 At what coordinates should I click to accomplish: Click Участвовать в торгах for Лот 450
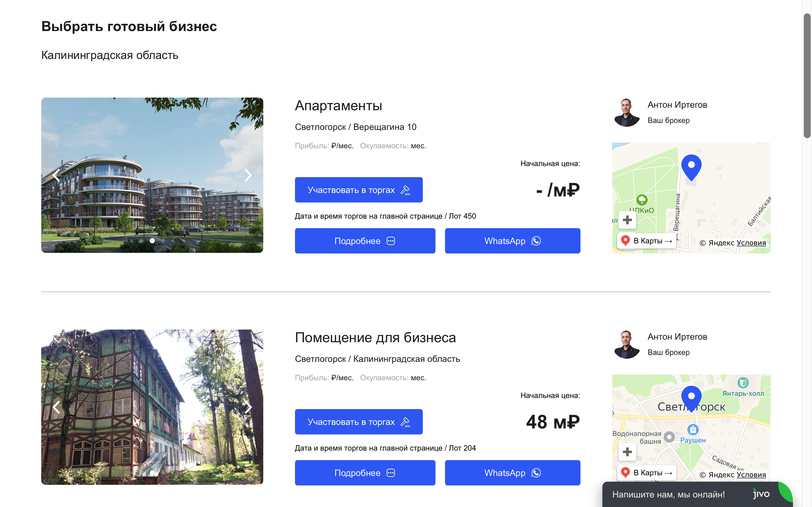[x=359, y=190]
